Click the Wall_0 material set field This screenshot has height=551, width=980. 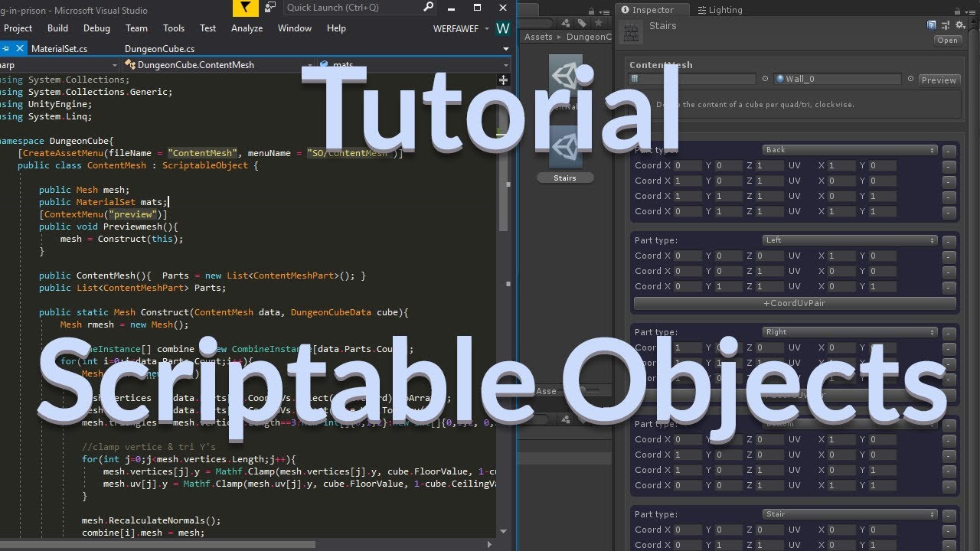pyautogui.click(x=838, y=79)
